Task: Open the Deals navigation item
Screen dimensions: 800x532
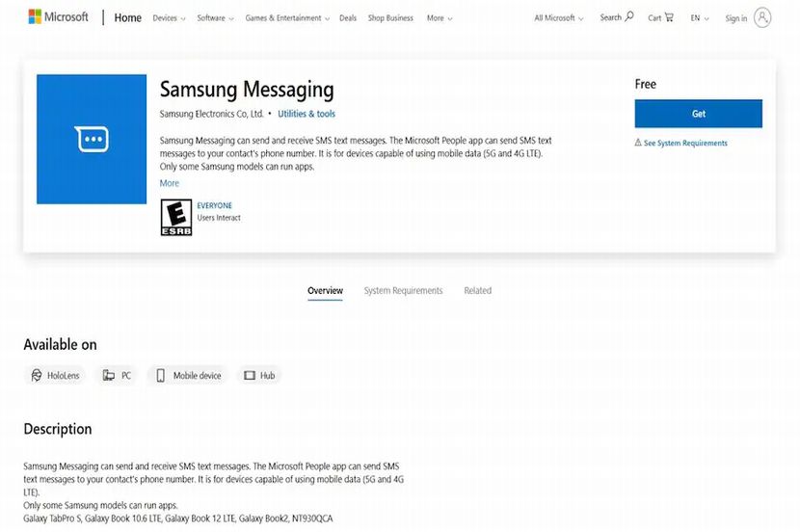Action: tap(348, 18)
